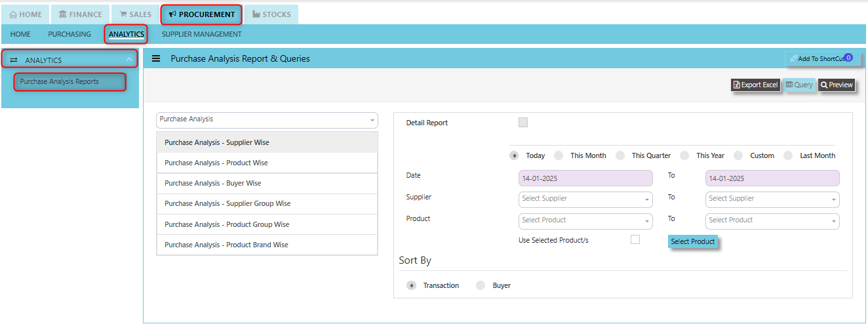Click the Date from field
868x326 pixels.
(585, 178)
